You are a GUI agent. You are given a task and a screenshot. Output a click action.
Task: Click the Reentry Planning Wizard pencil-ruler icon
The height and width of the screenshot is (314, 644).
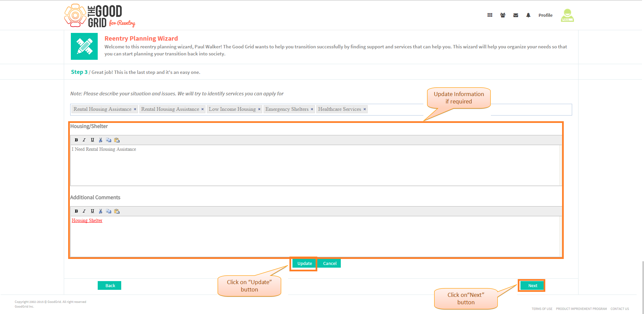[x=84, y=46]
